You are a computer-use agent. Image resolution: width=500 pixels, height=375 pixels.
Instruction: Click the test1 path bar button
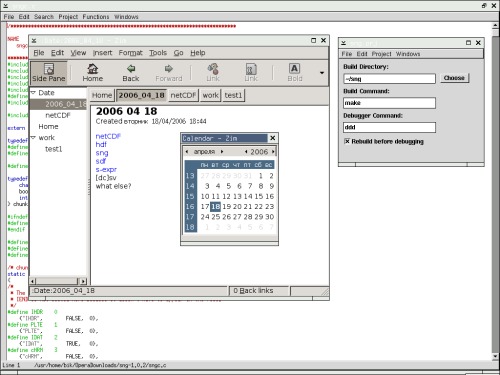pos(233,95)
